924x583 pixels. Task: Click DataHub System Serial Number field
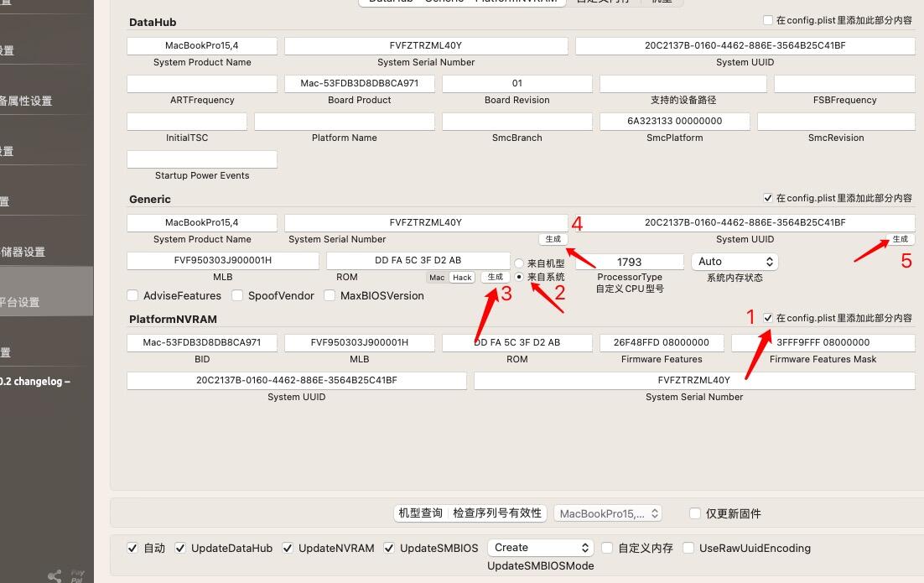tap(426, 46)
